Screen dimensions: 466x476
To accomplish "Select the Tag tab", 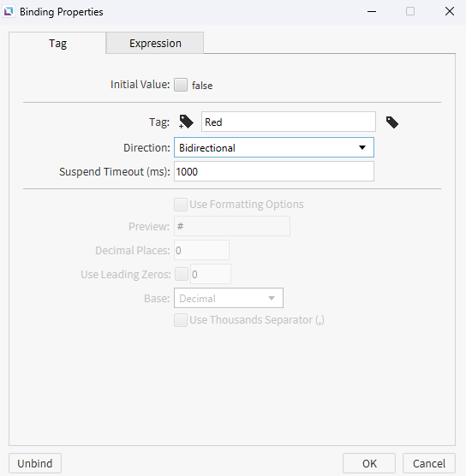I will click(57, 43).
